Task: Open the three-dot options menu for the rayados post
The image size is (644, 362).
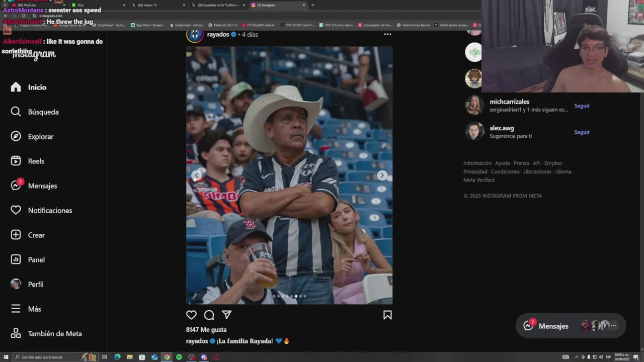Action: pos(387,34)
